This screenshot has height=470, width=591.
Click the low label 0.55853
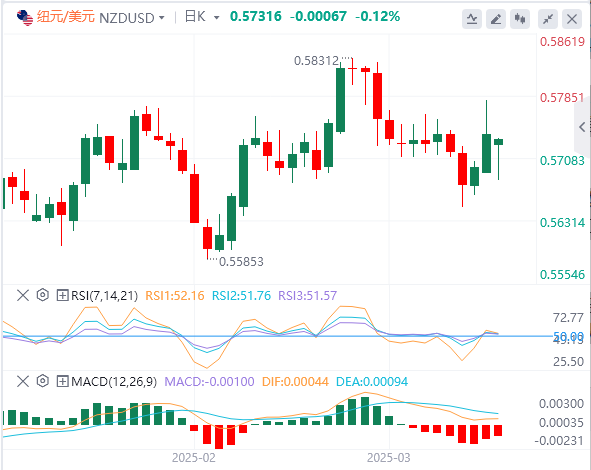[x=241, y=262]
